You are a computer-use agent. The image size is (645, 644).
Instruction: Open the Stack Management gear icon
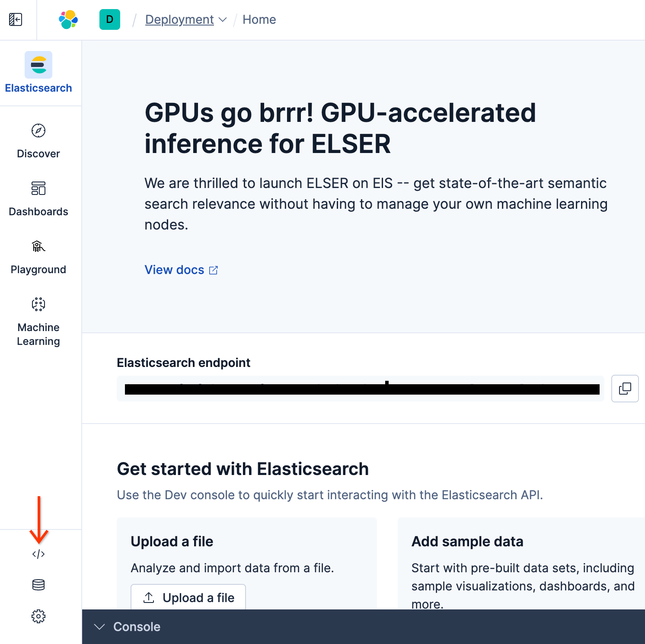click(x=38, y=616)
